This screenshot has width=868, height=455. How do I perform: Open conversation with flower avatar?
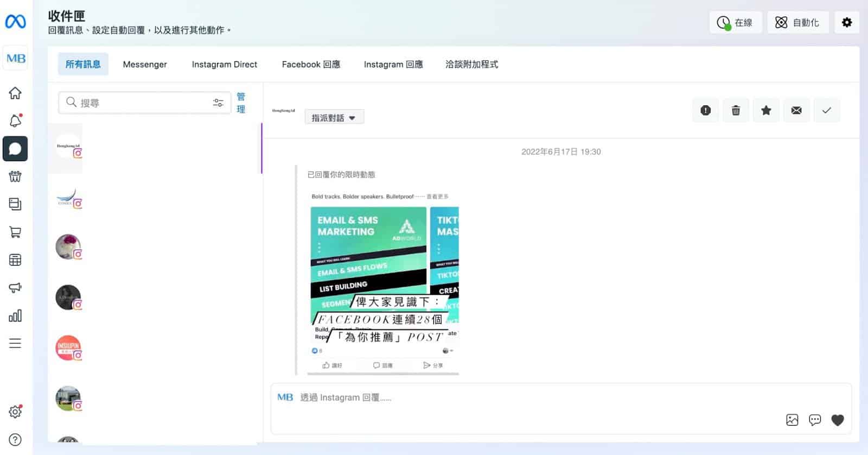click(69, 247)
